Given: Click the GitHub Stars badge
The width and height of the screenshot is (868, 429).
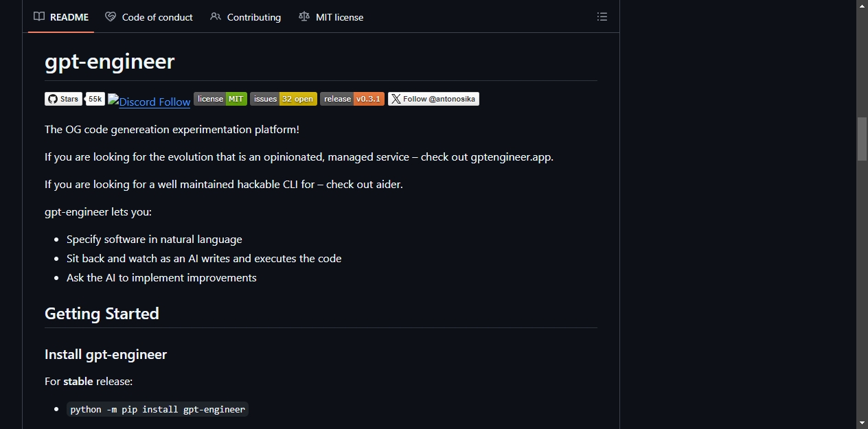Looking at the screenshot, I should tap(63, 99).
